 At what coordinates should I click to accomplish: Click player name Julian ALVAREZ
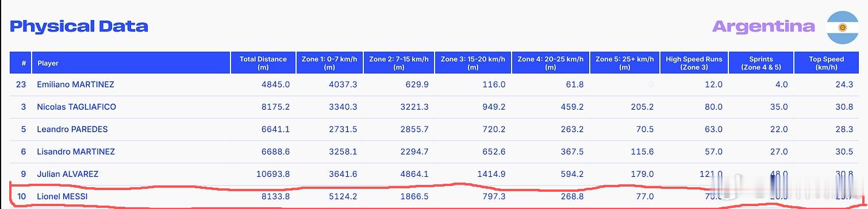(x=68, y=174)
